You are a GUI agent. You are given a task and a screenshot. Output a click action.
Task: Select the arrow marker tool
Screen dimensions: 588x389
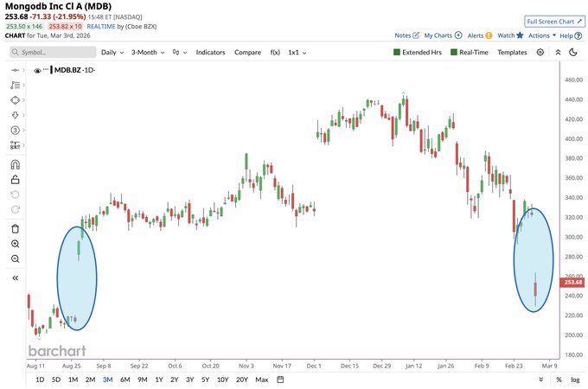tap(15, 115)
